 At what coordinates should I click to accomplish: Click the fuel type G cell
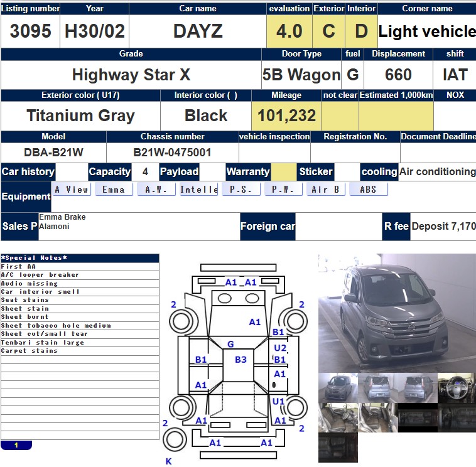(352, 75)
